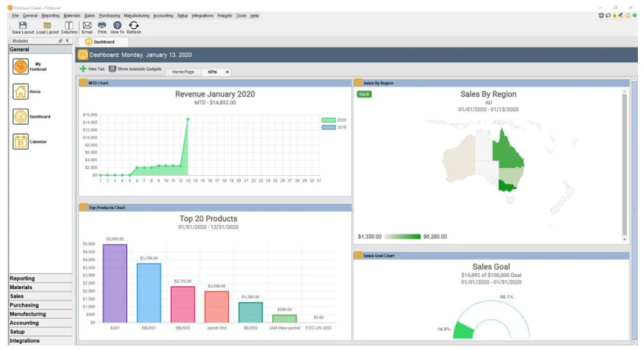The height and width of the screenshot is (350, 644).
Task: Click the Print toolbar icon
Action: click(102, 26)
